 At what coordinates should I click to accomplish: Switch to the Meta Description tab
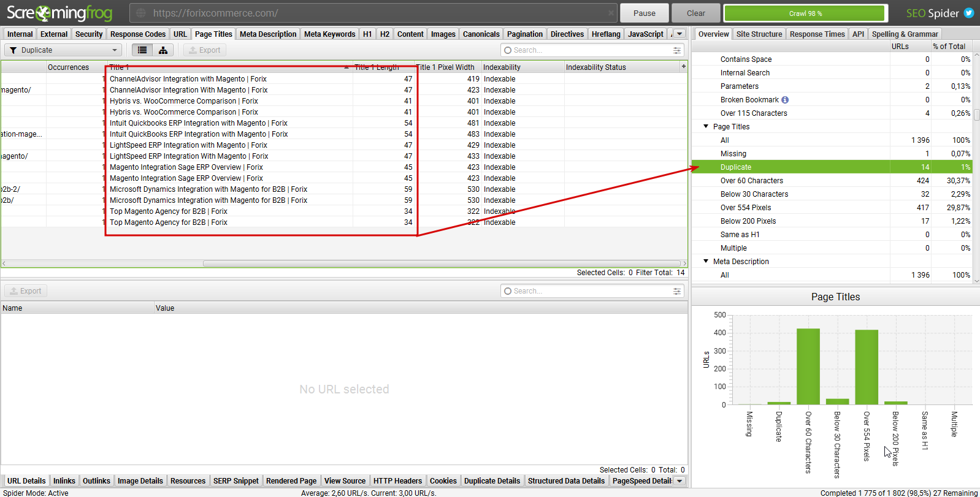[x=268, y=34]
